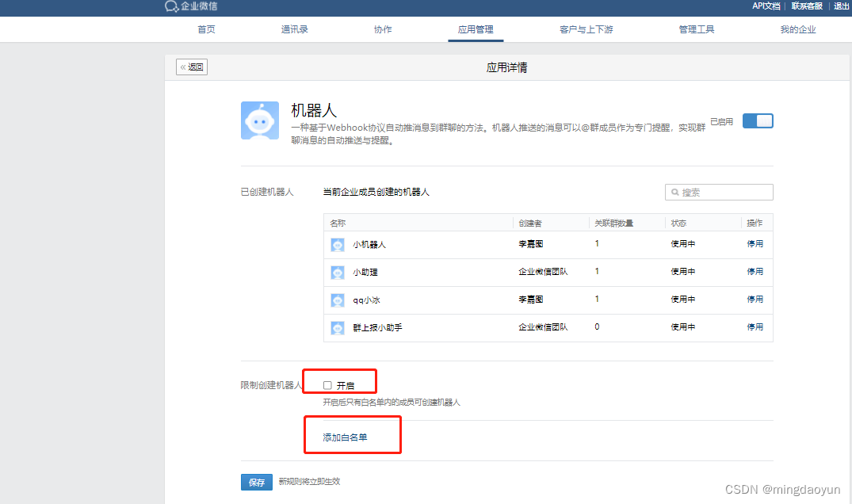Click the 小助理 robot avatar icon
852x504 pixels.
[x=338, y=271]
